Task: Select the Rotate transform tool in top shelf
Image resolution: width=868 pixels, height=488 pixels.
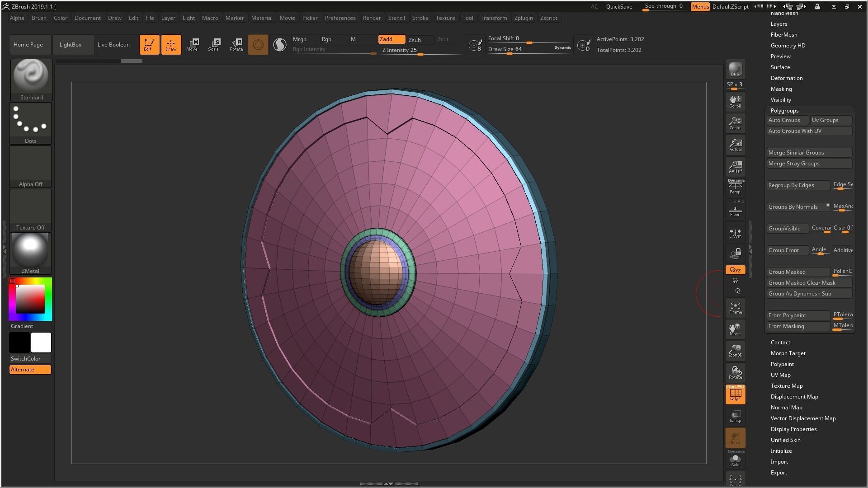Action: [236, 44]
